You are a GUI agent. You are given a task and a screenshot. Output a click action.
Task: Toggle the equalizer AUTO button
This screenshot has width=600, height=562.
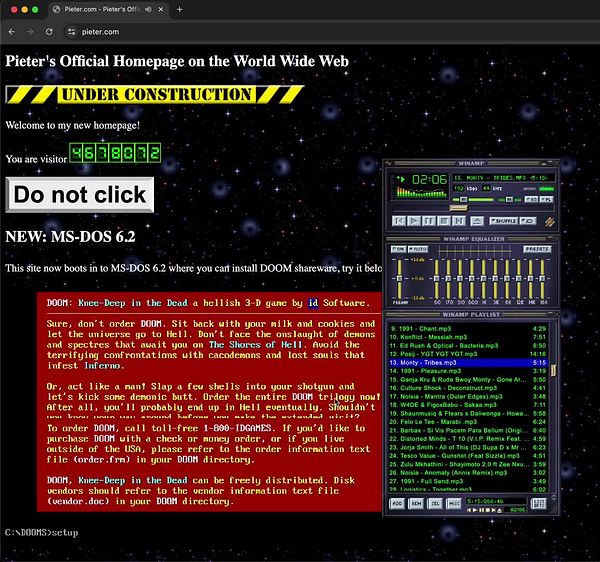click(418, 249)
